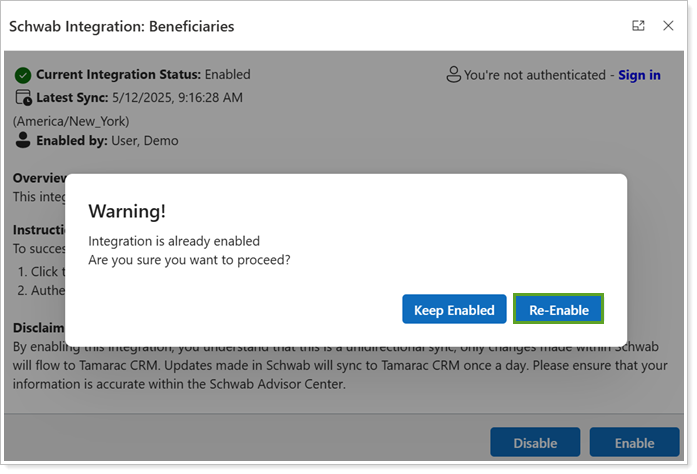Screen dimensions: 697x474
Task: Close the Schwab Integration dialog
Action: (x=668, y=26)
